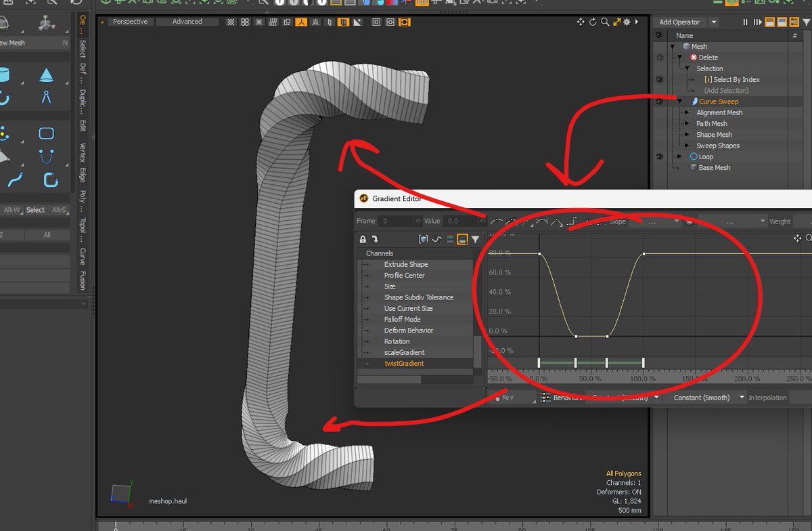
Task: Switch to the Vertex vertical tab
Action: (83, 152)
